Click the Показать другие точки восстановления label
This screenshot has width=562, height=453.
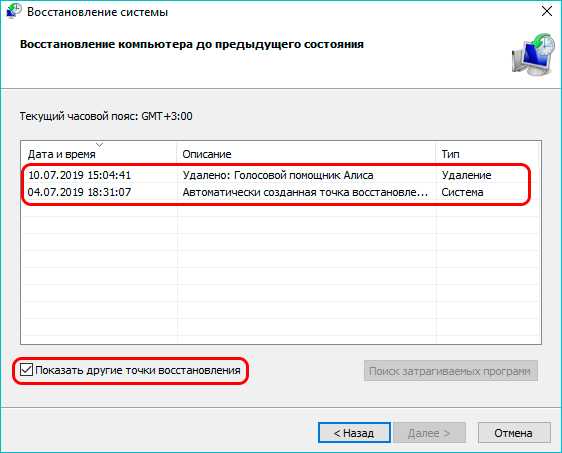point(138,370)
